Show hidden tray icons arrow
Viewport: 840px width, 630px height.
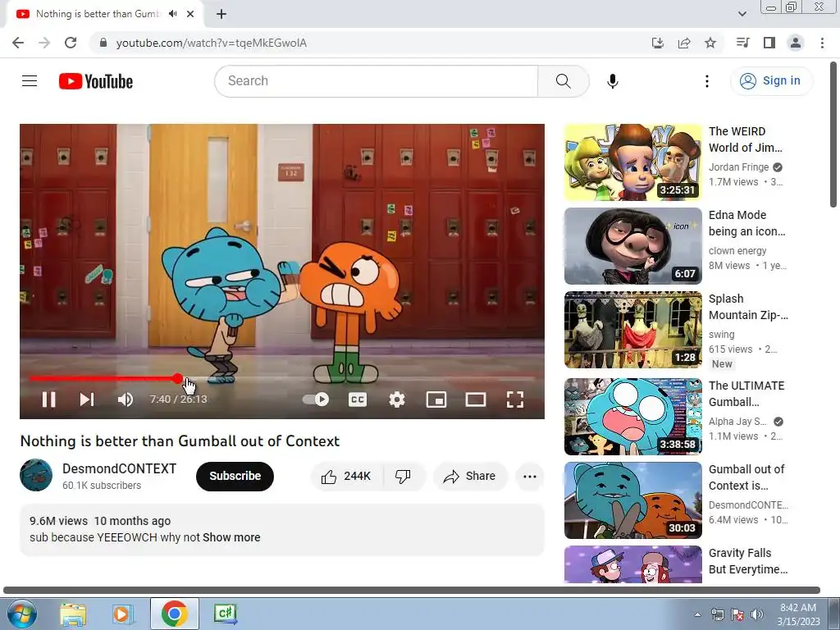[697, 614]
